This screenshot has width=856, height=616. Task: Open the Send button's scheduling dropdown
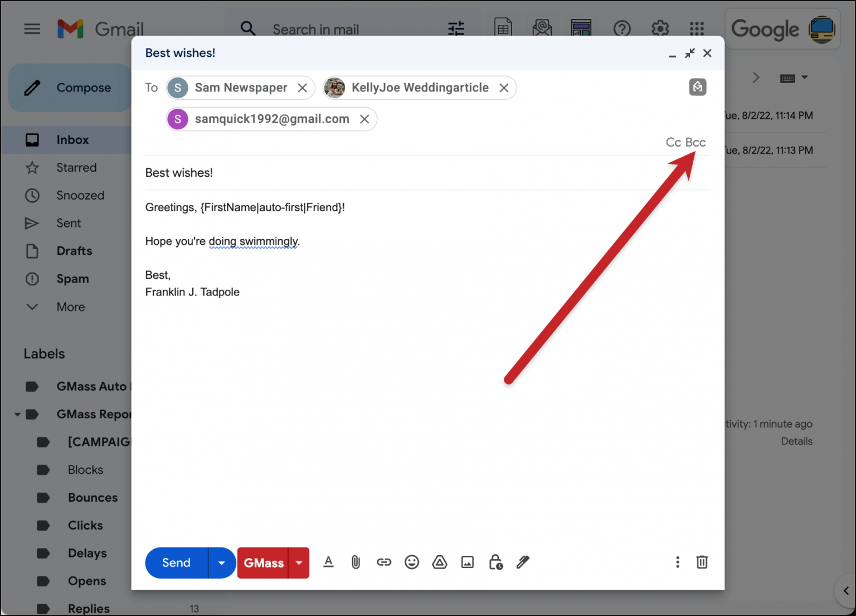(221, 562)
